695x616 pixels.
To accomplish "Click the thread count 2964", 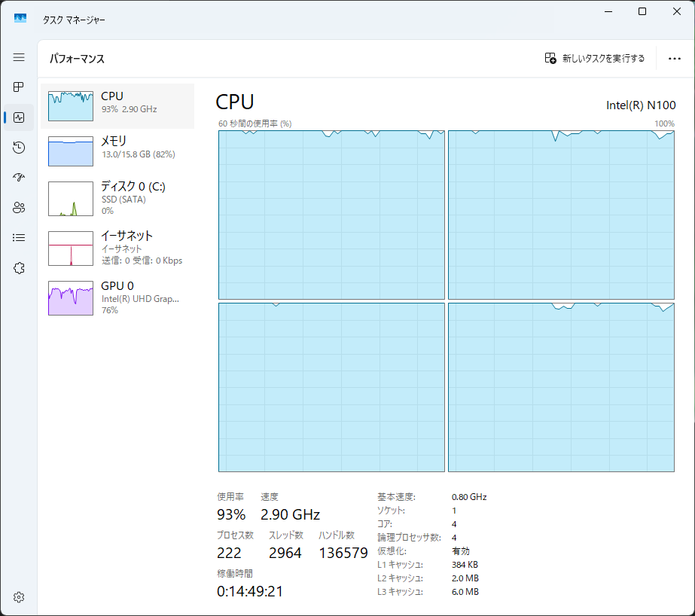I will point(285,553).
